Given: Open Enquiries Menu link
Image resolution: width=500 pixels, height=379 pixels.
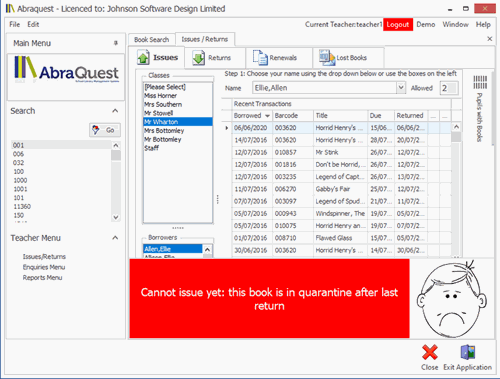Looking at the screenshot, I should tap(44, 267).
